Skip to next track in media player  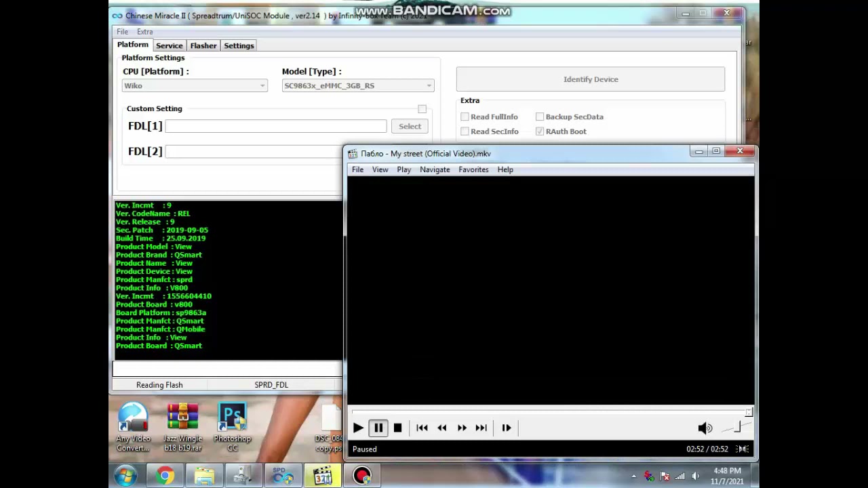click(x=481, y=428)
